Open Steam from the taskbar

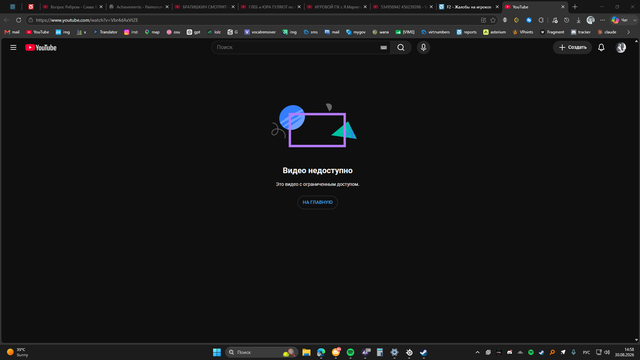click(423, 352)
